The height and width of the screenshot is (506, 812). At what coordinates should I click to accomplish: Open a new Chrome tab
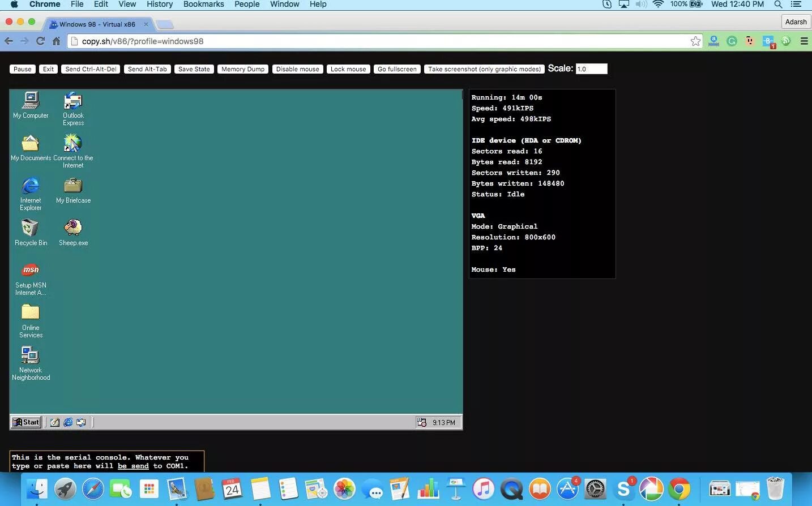coord(165,24)
